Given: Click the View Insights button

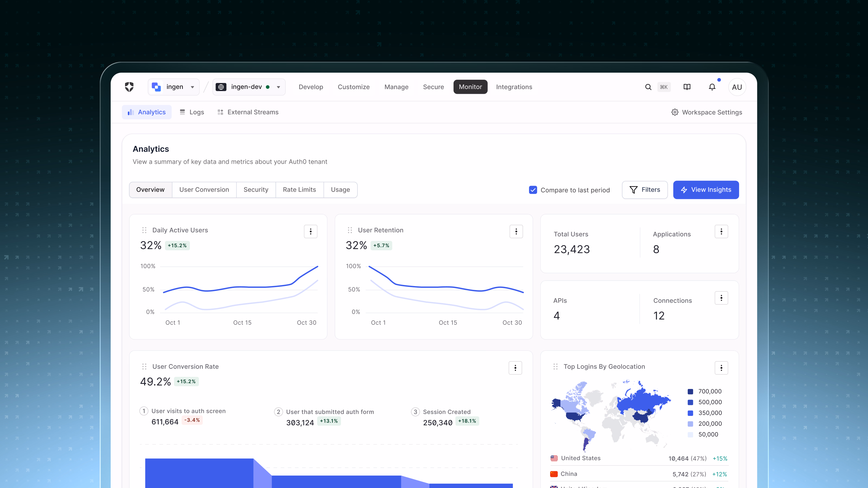Looking at the screenshot, I should (706, 190).
